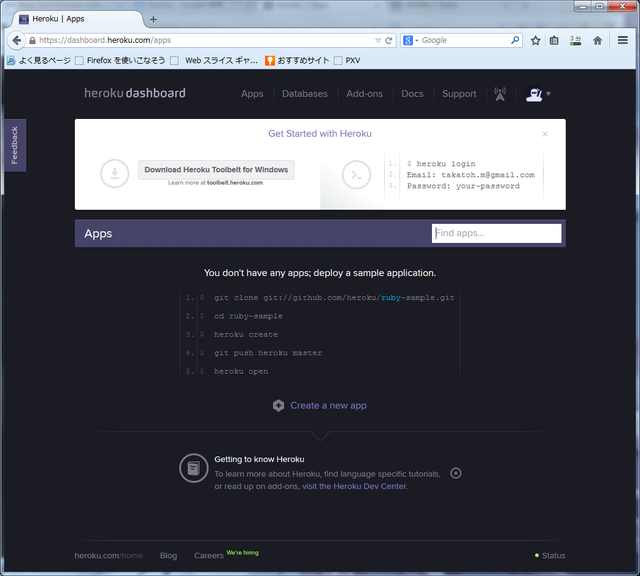Open Web スライス ギャラリー bookmark
Viewport: 640px width, 576px height.
point(215,60)
